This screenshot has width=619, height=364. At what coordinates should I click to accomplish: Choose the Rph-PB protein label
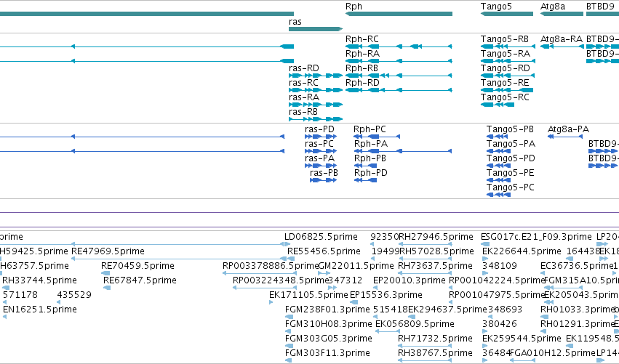tap(370, 158)
